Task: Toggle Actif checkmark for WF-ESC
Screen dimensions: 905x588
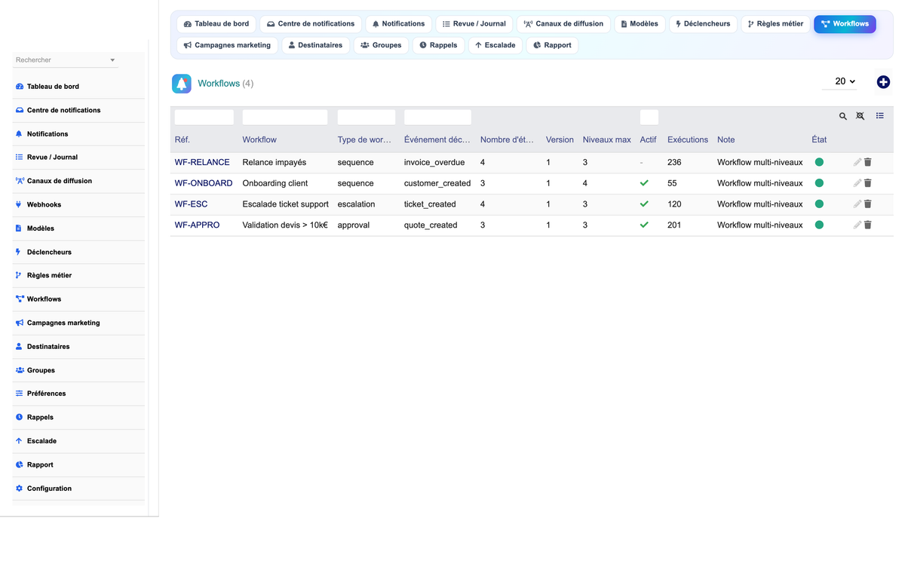Action: click(644, 204)
